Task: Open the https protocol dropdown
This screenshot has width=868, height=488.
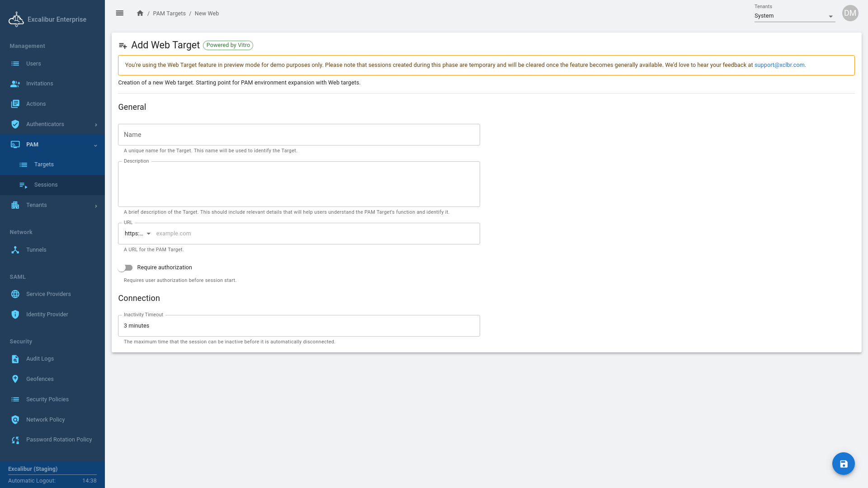Action: click(138, 234)
